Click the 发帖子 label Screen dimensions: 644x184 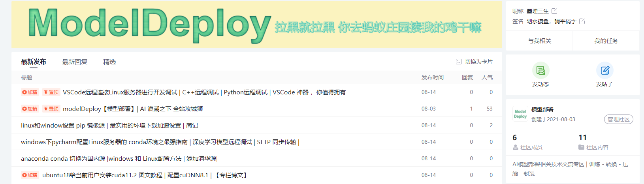(x=604, y=84)
